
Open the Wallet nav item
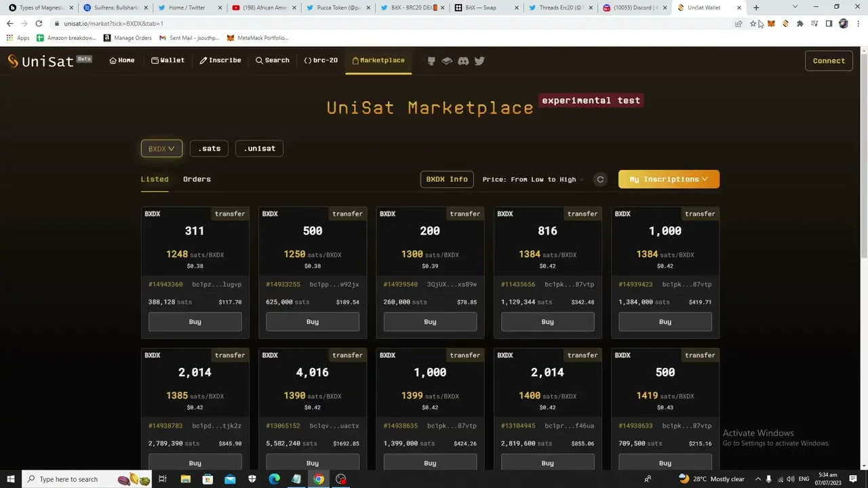pyautogui.click(x=167, y=60)
